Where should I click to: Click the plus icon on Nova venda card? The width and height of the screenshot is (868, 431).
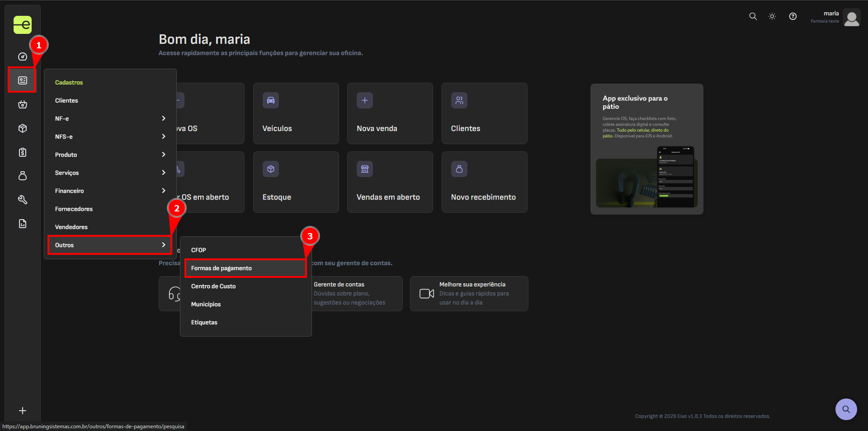pos(365,100)
